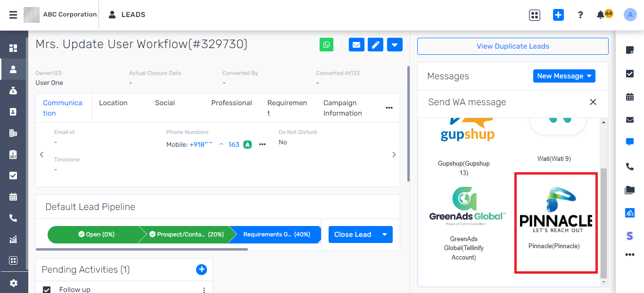644x293 pixels.
Task: Open tasks checkbox icon in right sidebar
Action: pos(630,74)
